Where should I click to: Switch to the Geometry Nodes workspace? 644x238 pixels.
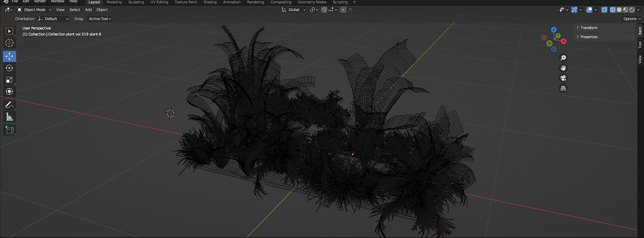[x=312, y=2]
